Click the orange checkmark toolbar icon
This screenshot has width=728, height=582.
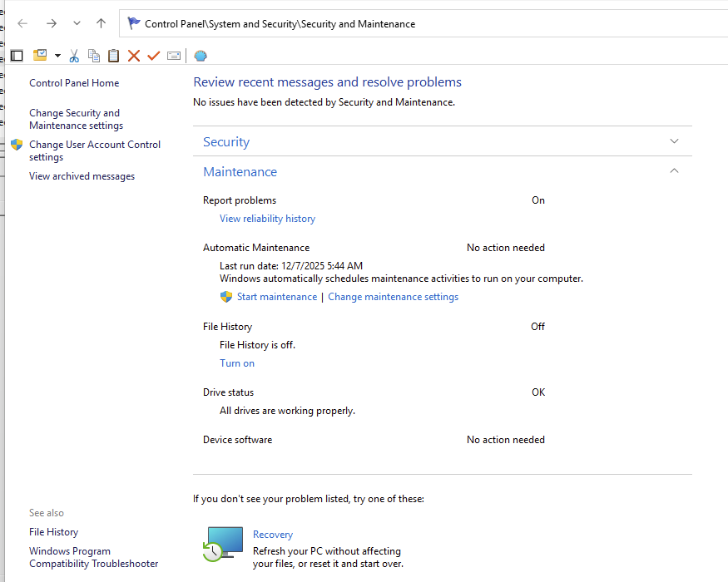(x=153, y=56)
